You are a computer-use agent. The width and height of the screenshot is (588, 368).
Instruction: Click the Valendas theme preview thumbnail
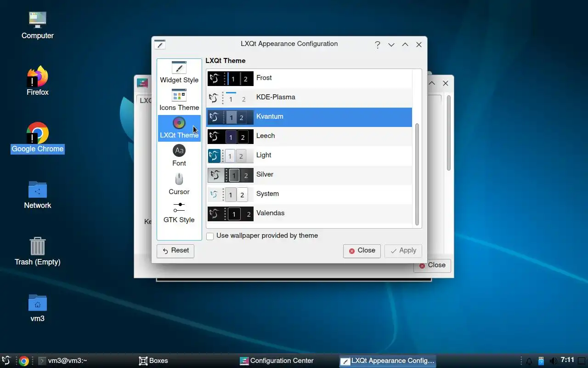click(x=231, y=214)
